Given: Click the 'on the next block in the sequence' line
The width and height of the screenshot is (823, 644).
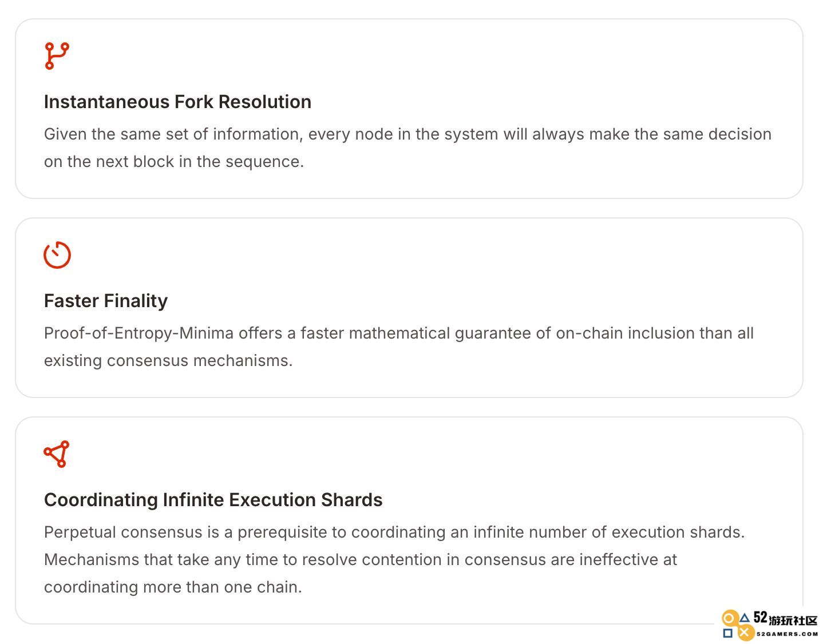Looking at the screenshot, I should pos(174,161).
